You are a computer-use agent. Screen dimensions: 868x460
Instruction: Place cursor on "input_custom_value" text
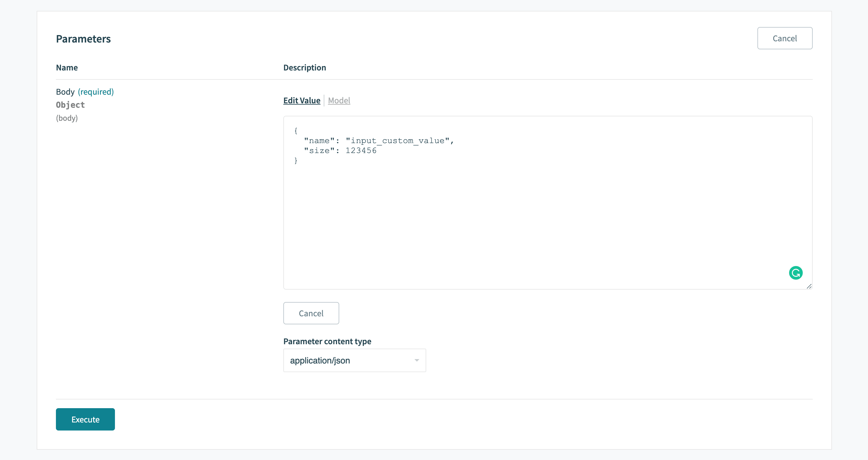pos(398,141)
